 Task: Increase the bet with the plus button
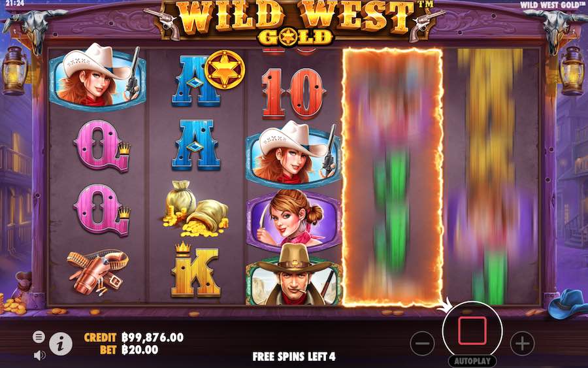click(523, 343)
